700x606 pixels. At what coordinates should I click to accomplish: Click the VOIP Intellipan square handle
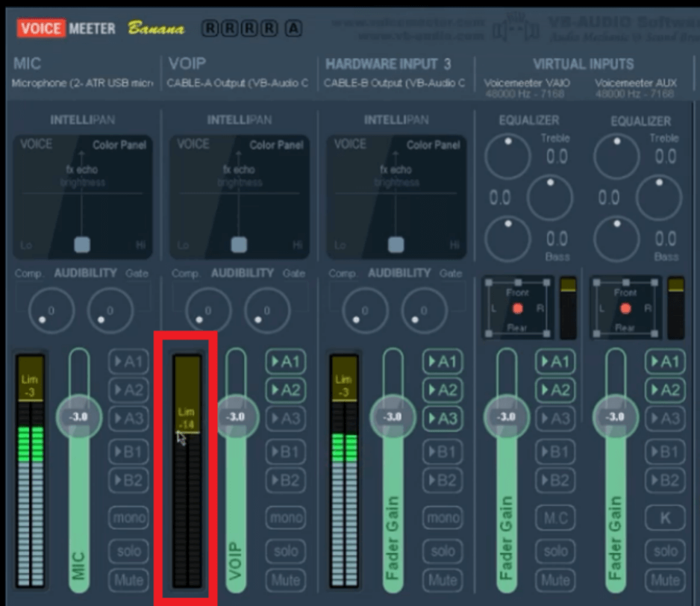pos(239,245)
